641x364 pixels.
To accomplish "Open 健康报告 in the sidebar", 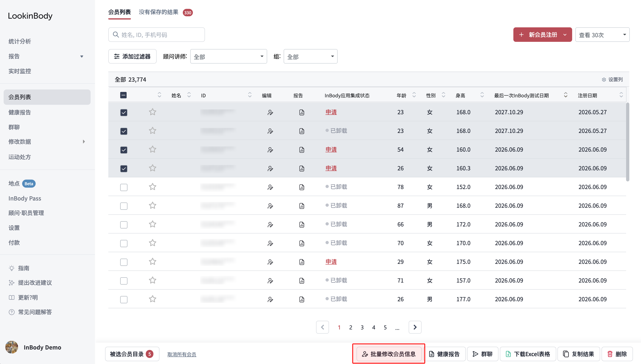I will [x=20, y=112].
